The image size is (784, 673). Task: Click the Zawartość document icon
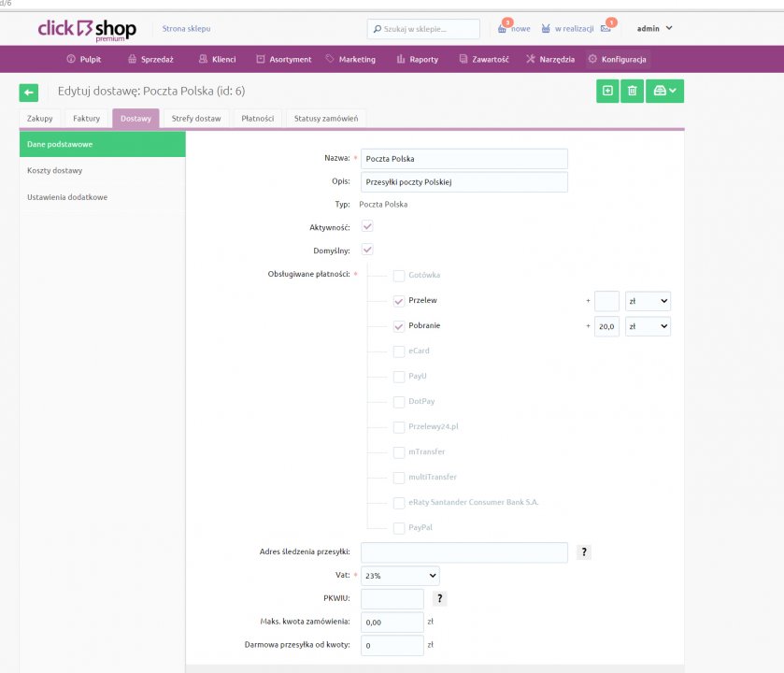click(x=463, y=59)
